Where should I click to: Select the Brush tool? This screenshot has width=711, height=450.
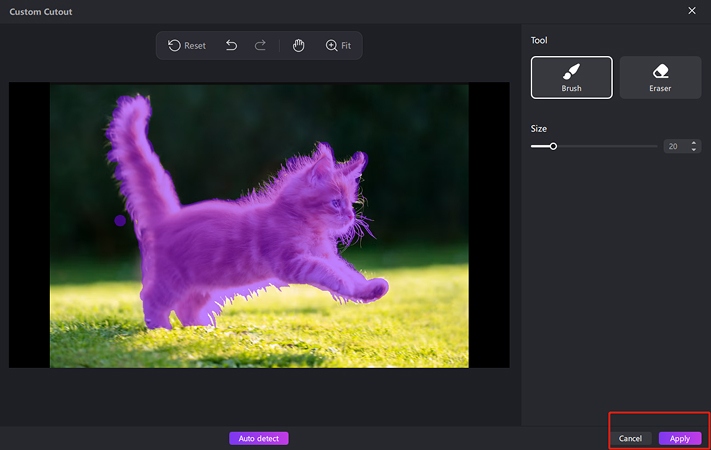(x=571, y=77)
